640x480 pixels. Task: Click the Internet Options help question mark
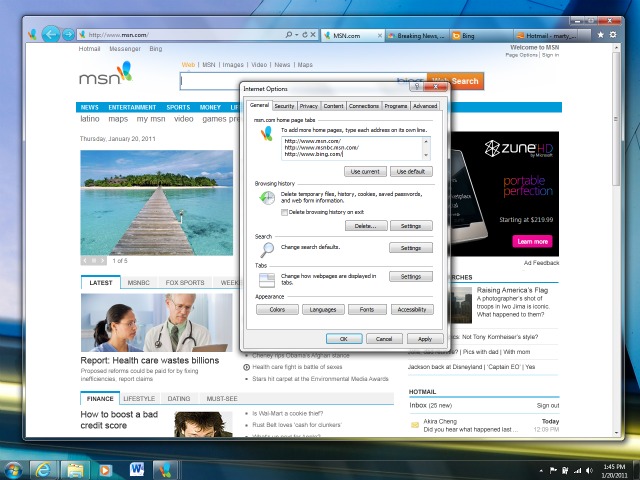click(x=417, y=87)
